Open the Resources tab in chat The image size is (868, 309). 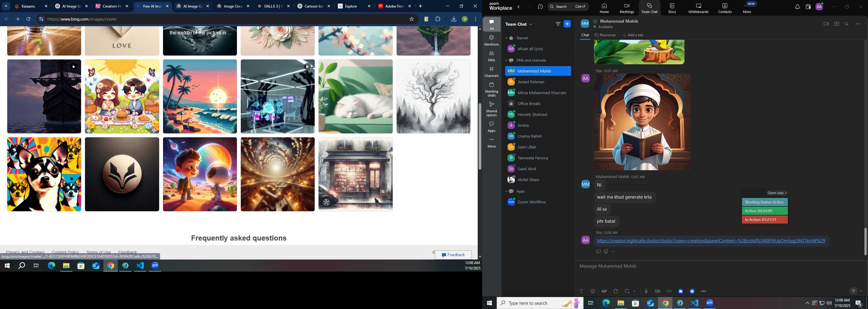click(605, 35)
